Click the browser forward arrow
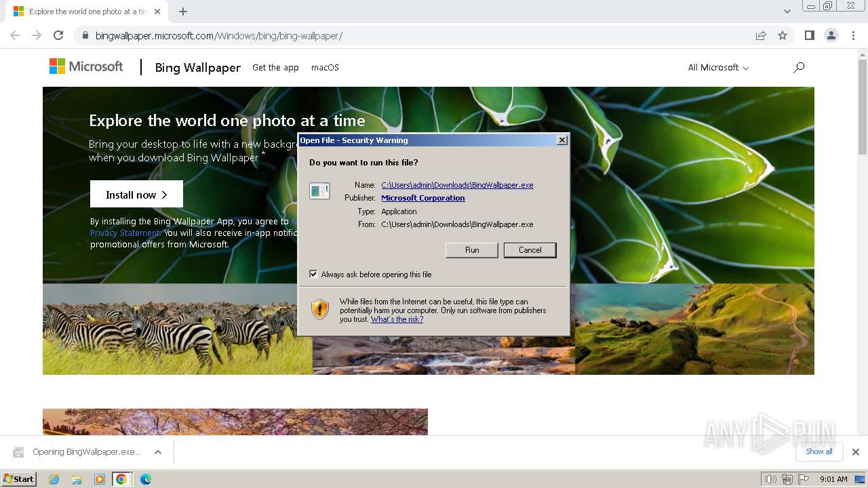The width and height of the screenshot is (868, 488). tap(37, 35)
